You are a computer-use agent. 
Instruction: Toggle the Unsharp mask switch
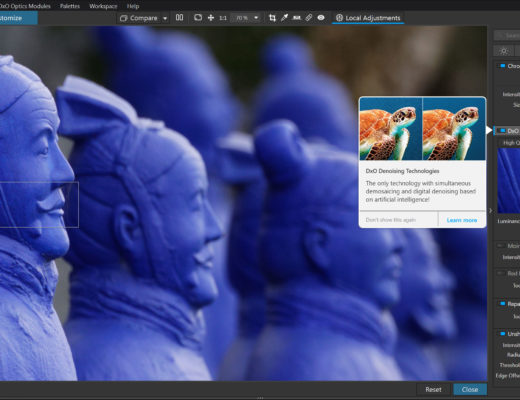[502, 334]
